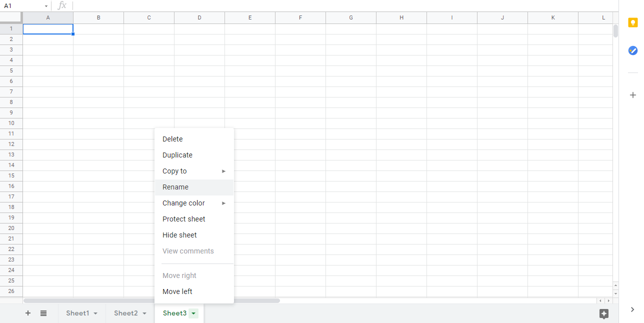Click the get add-ons plus icon
Screen dimensions: 644x323
coord(633,95)
